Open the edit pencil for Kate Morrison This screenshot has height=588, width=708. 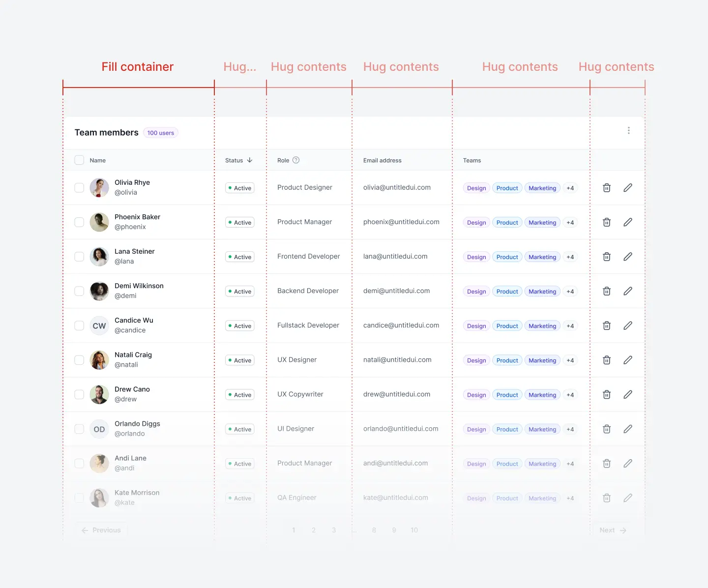pos(628,498)
